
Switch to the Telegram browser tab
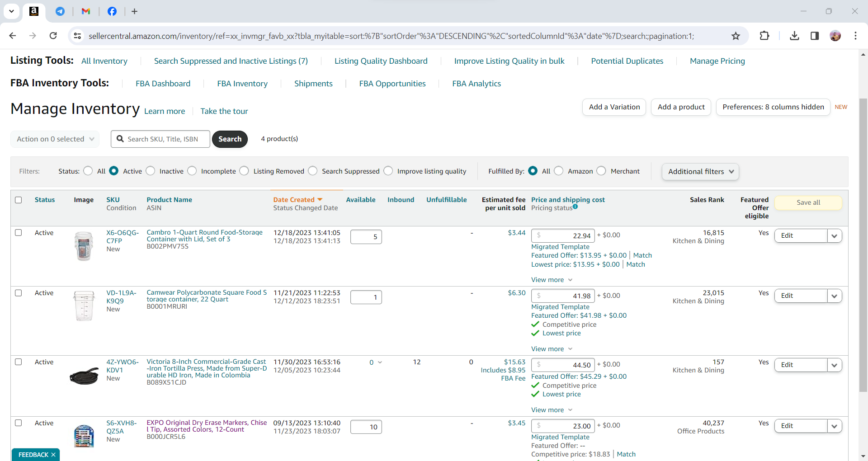[x=60, y=11]
